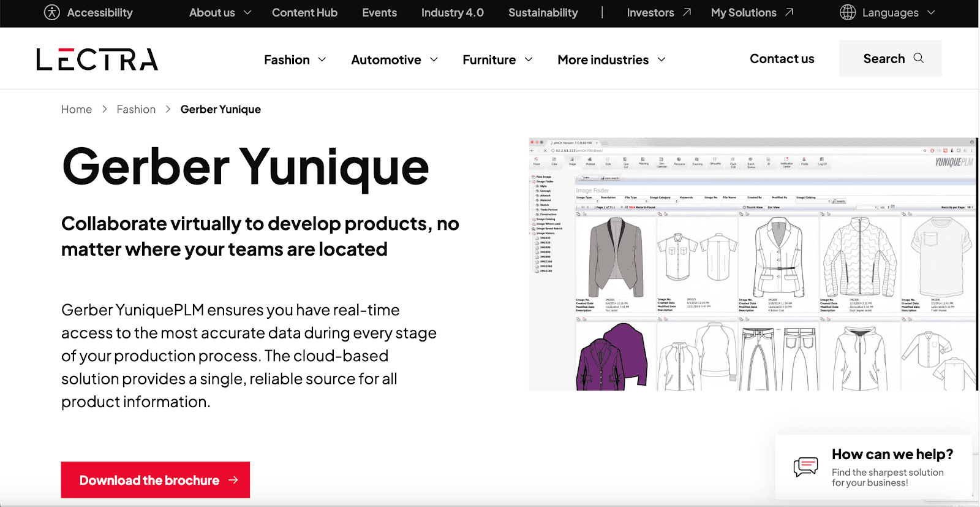Select the Gerber Yunique breadcrumb

pyautogui.click(x=221, y=109)
